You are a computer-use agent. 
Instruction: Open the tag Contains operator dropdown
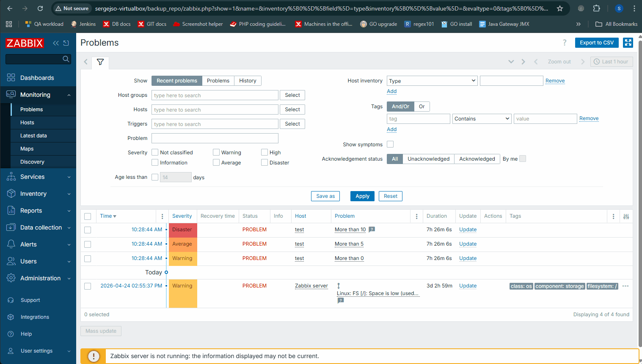pos(482,119)
